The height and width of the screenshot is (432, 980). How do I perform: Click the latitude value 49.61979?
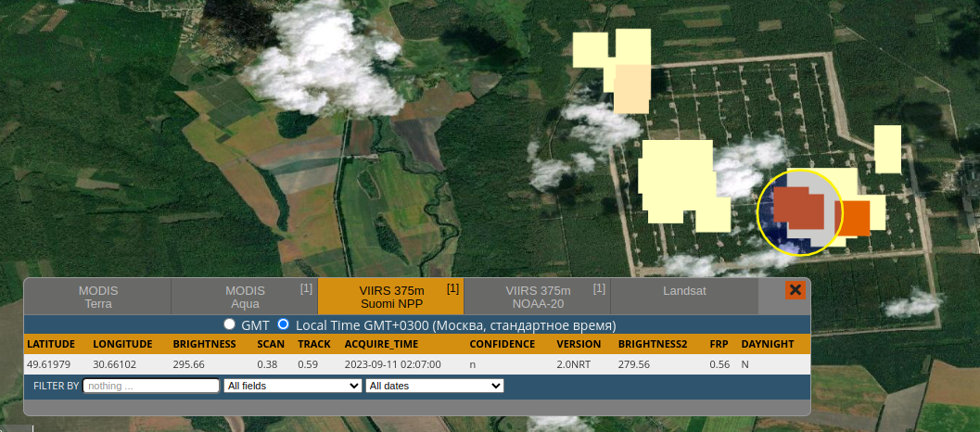[x=48, y=364]
